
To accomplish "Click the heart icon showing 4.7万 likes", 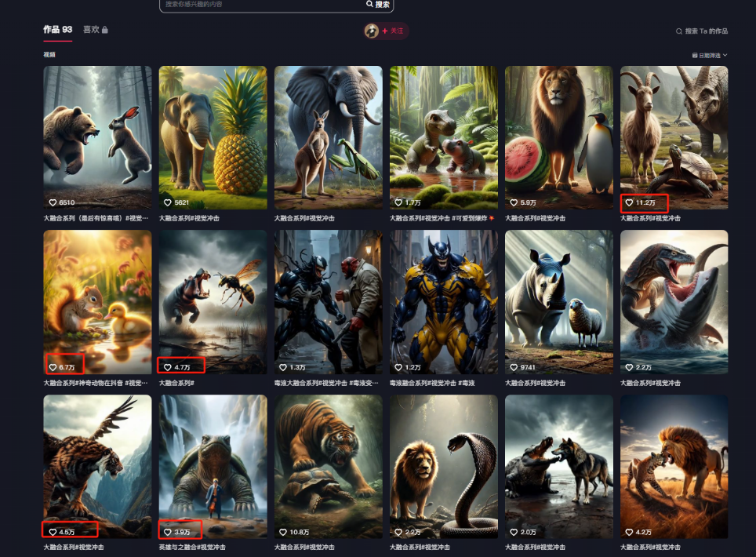I will point(168,367).
